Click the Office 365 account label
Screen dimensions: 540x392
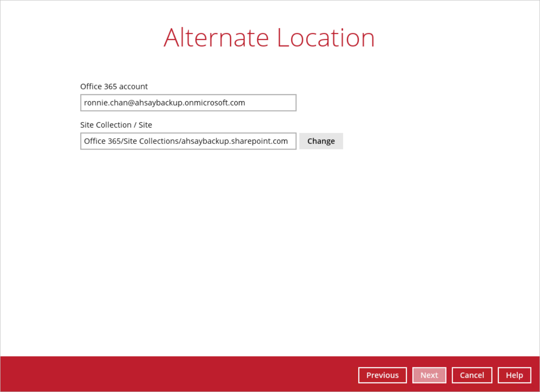pos(114,86)
